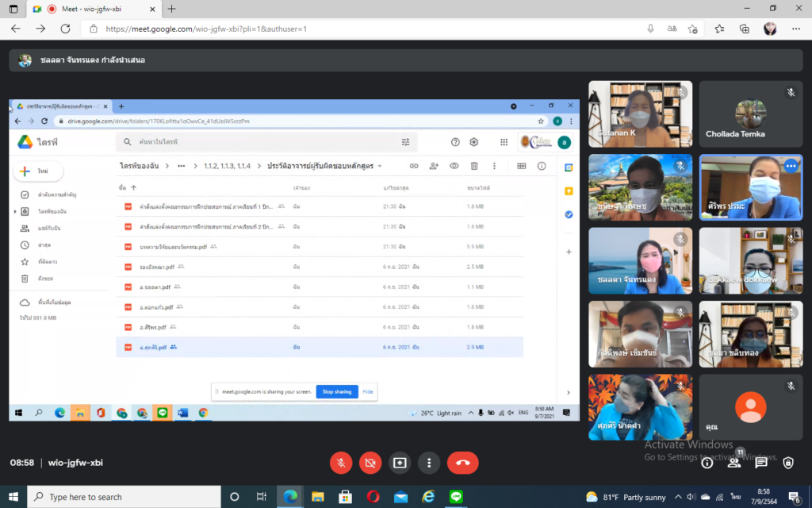Screen dimensions: 812x508
Task: Leave the call with the red hang-up button
Action: pos(462,463)
